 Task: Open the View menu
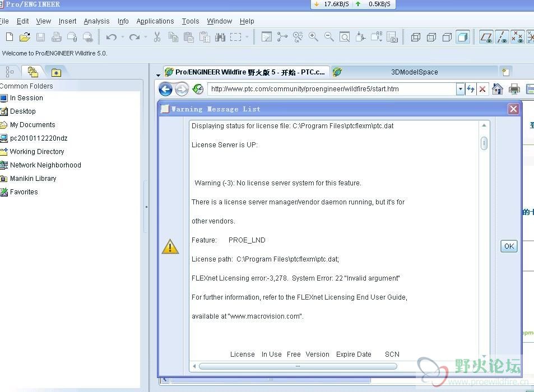44,21
